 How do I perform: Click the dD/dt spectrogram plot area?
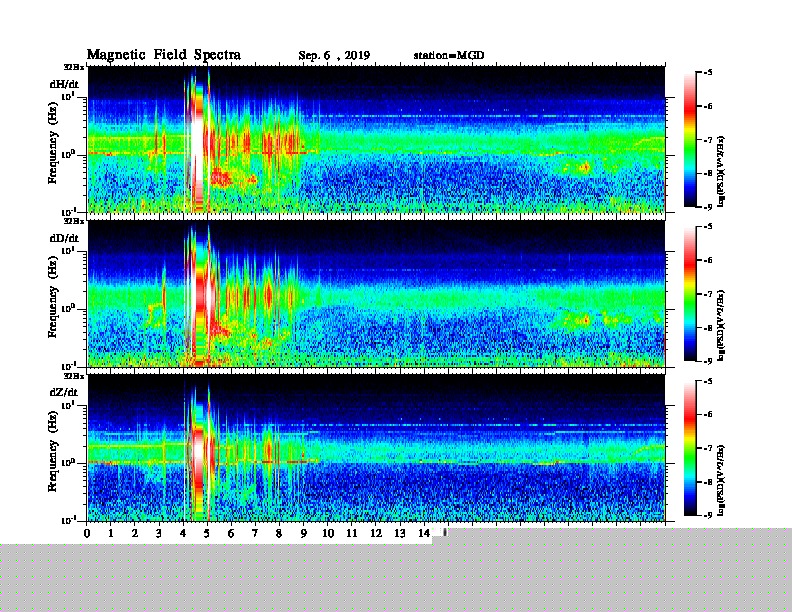[376, 294]
